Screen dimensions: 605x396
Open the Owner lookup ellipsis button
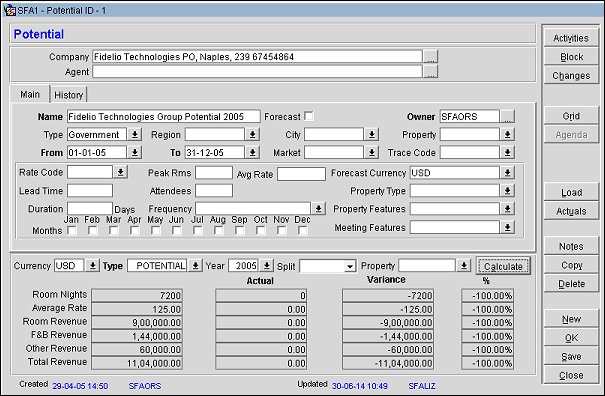[507, 116]
